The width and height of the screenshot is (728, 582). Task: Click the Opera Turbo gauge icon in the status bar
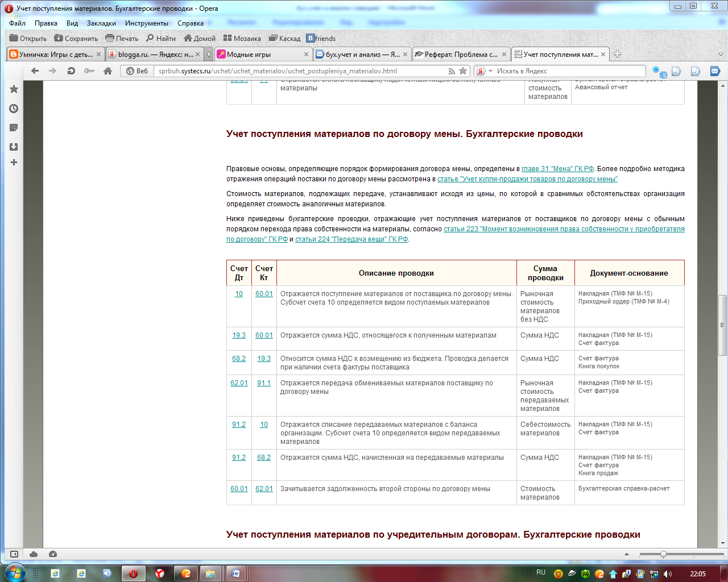53,554
